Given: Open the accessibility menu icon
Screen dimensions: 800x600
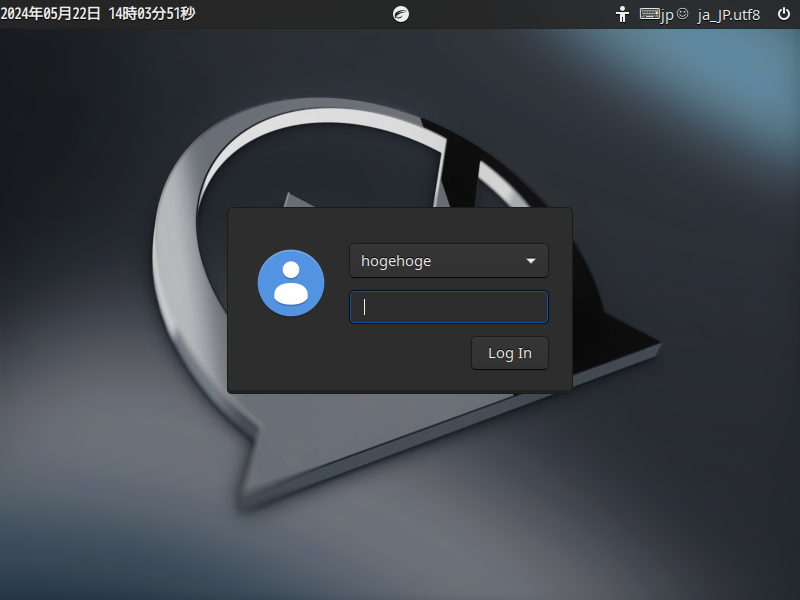Looking at the screenshot, I should coord(622,14).
